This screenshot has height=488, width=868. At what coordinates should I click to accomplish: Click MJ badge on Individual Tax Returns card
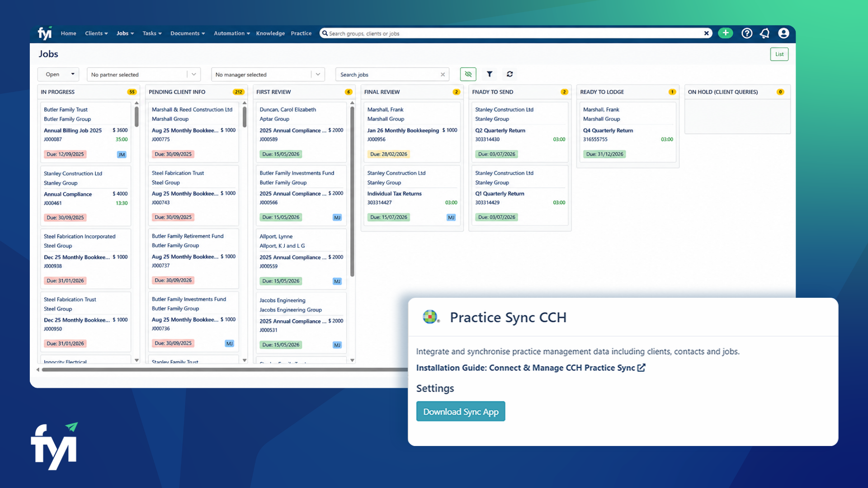point(451,217)
